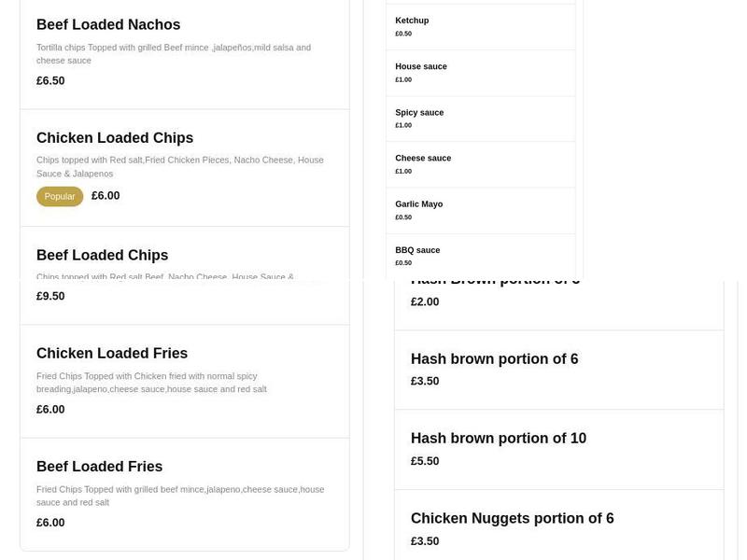The height and width of the screenshot is (560, 747).
Task: Click the Popular badge on Chicken Loaded Chips
Action: pos(60,196)
